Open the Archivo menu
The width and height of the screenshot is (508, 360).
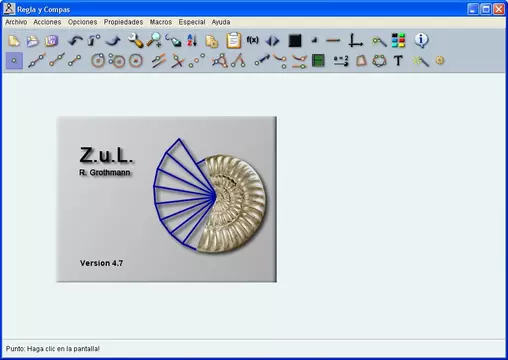click(16, 22)
